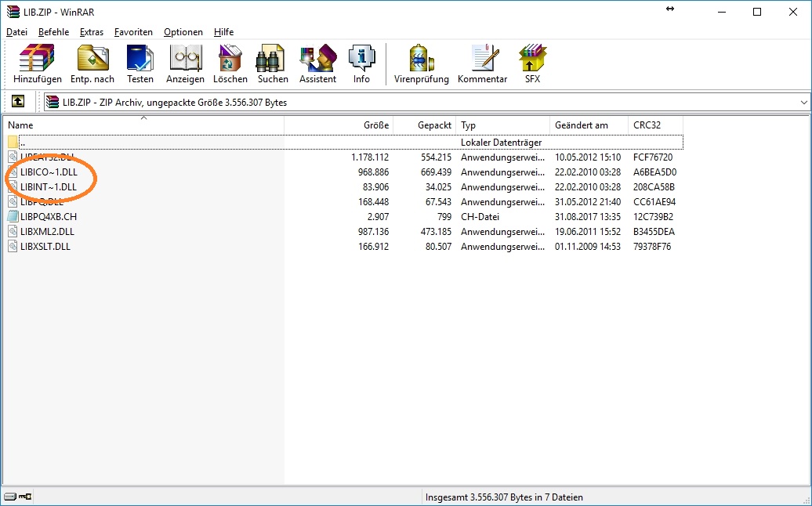This screenshot has width=812, height=506.
Task: Select the LIBXSLT.DLL file name
Action: coord(45,246)
